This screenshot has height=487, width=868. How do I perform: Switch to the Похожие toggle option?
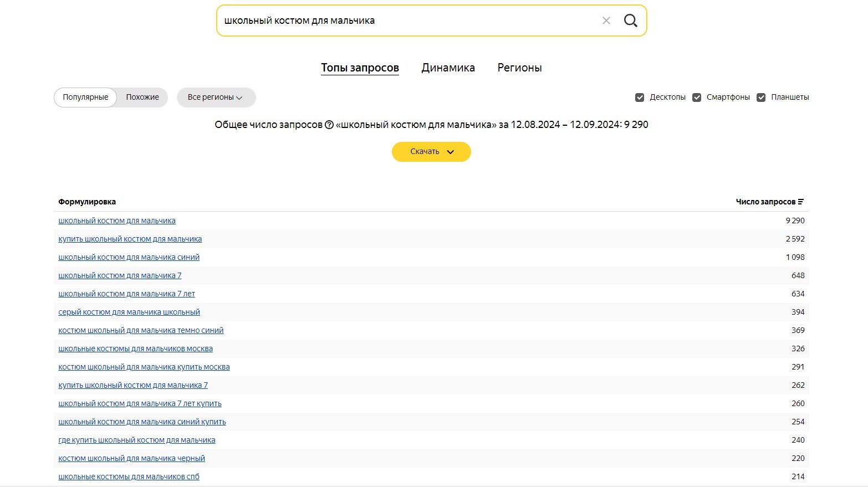142,98
